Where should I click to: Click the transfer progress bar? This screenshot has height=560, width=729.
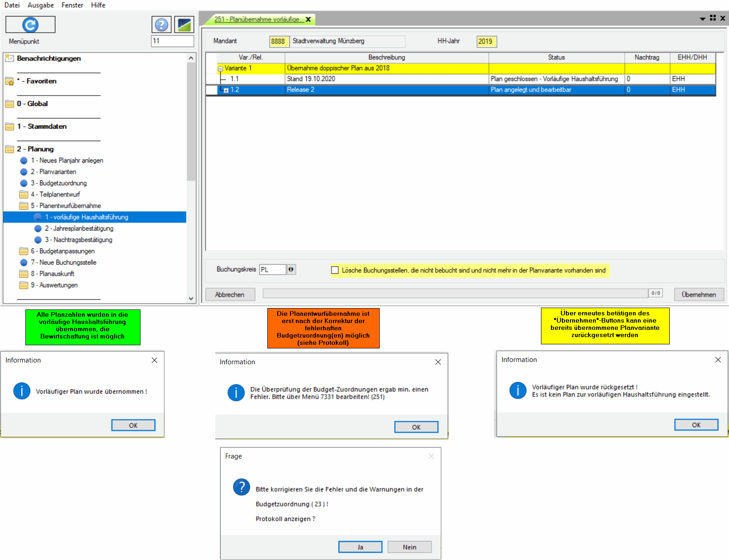[455, 294]
